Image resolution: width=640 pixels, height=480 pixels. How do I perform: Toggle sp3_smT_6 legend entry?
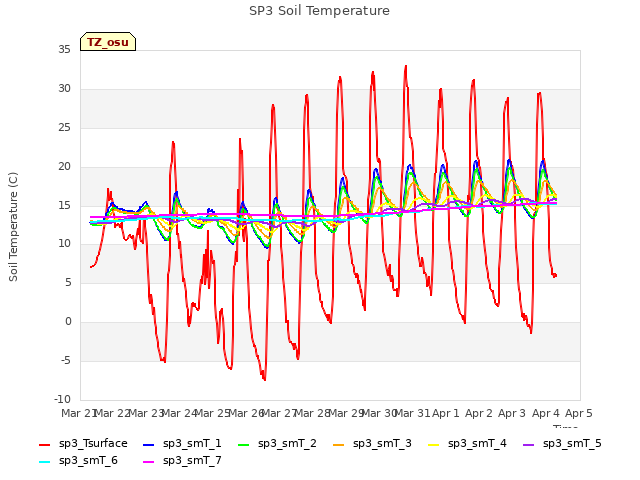[x=78, y=461]
